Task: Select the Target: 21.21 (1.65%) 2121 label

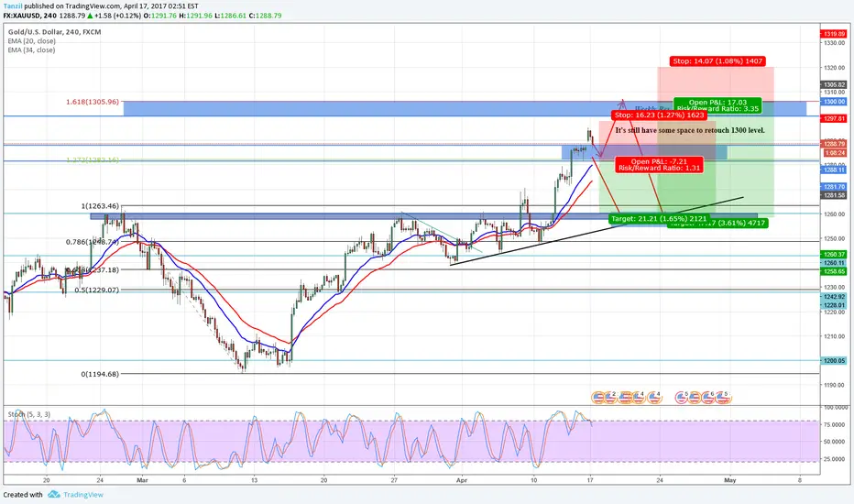Action: [659, 218]
